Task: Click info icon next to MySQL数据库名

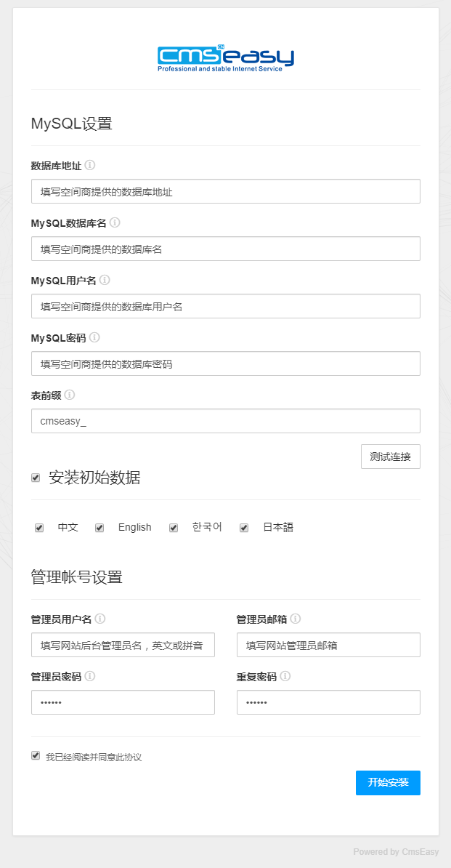Action: point(115,222)
